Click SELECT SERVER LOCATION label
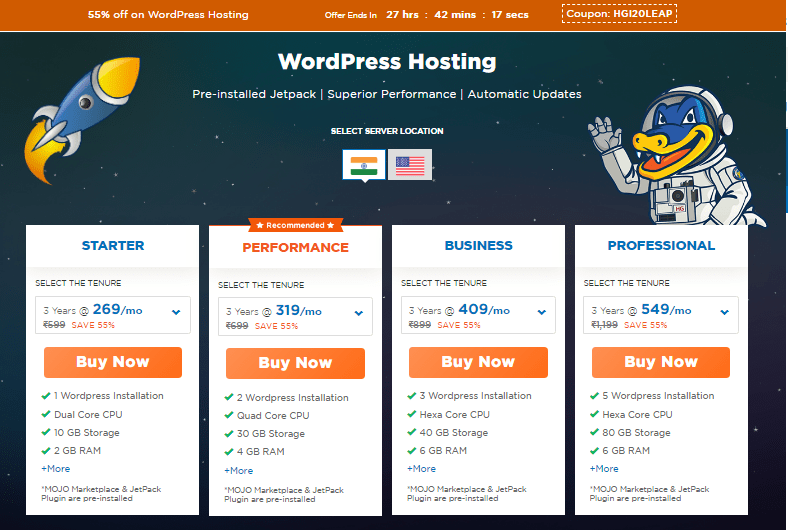 387,131
